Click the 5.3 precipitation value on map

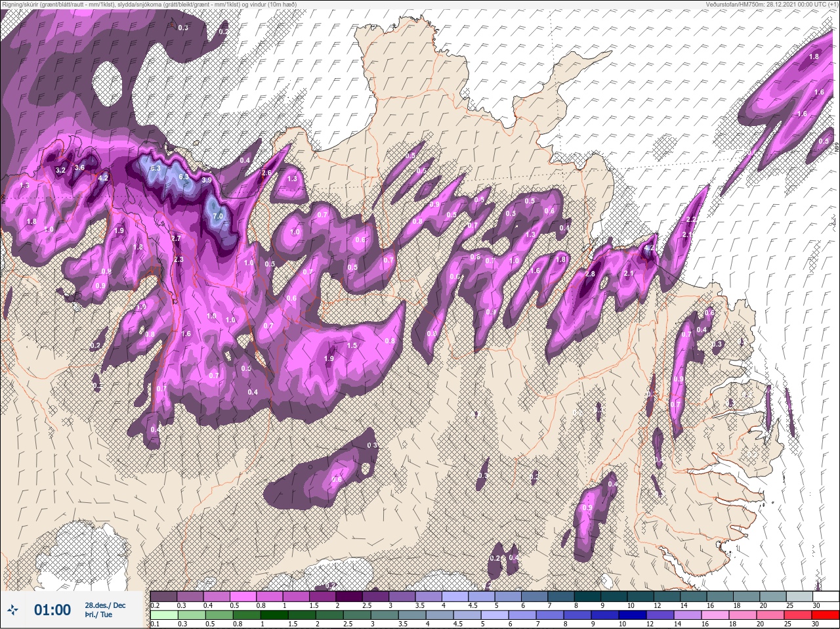(x=156, y=168)
